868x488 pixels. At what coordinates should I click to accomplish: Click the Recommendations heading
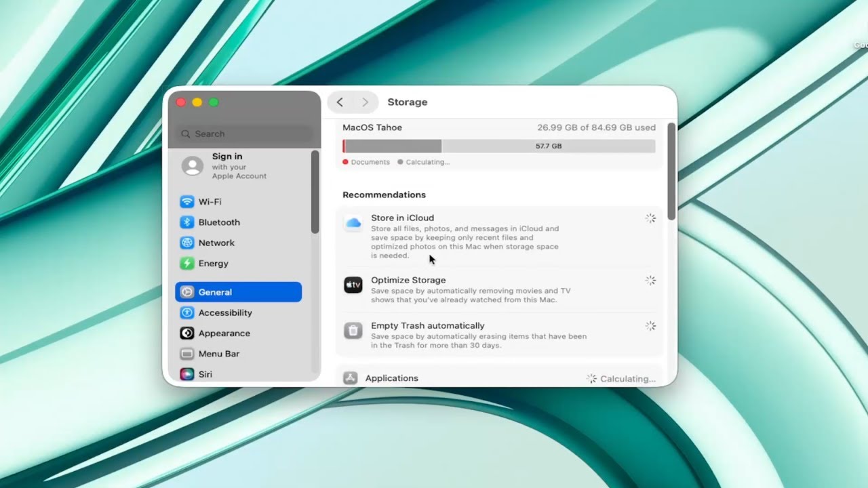click(384, 195)
